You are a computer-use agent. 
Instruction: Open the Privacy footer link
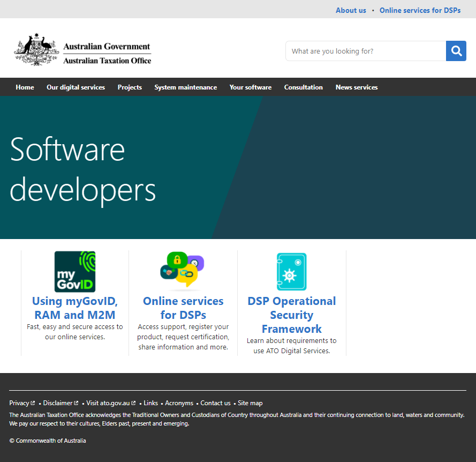click(x=19, y=403)
